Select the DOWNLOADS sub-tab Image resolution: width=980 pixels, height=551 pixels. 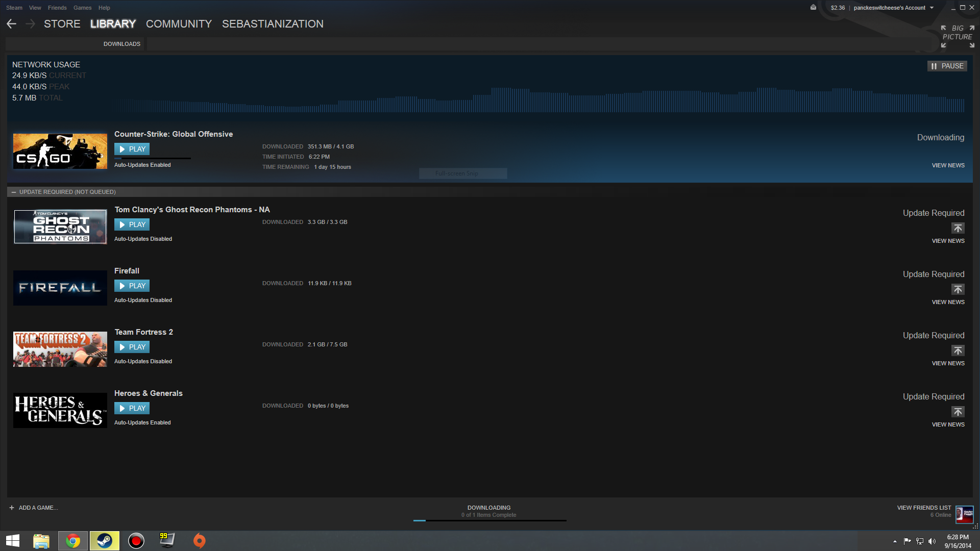pyautogui.click(x=122, y=44)
